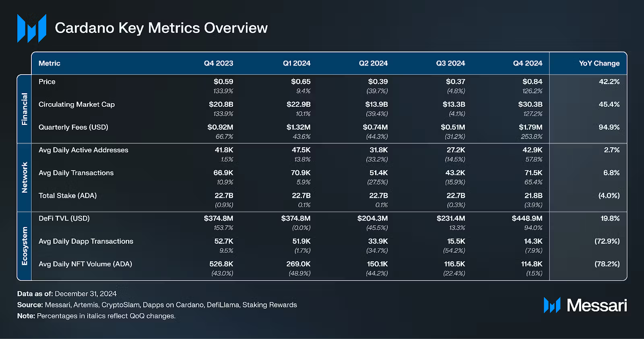Viewport: 644px width, 339px height.
Task: Click the Cardano Key Metrics Overview title
Action: click(161, 28)
